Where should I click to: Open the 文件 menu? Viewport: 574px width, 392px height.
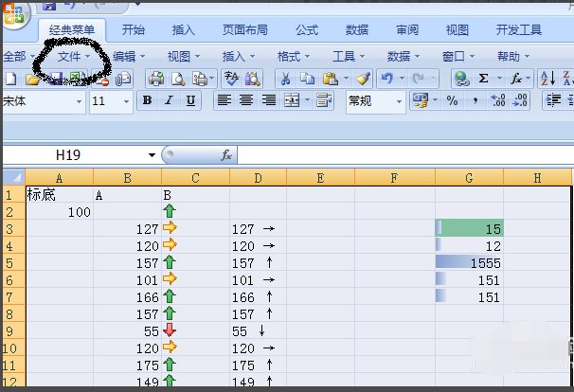(73, 57)
